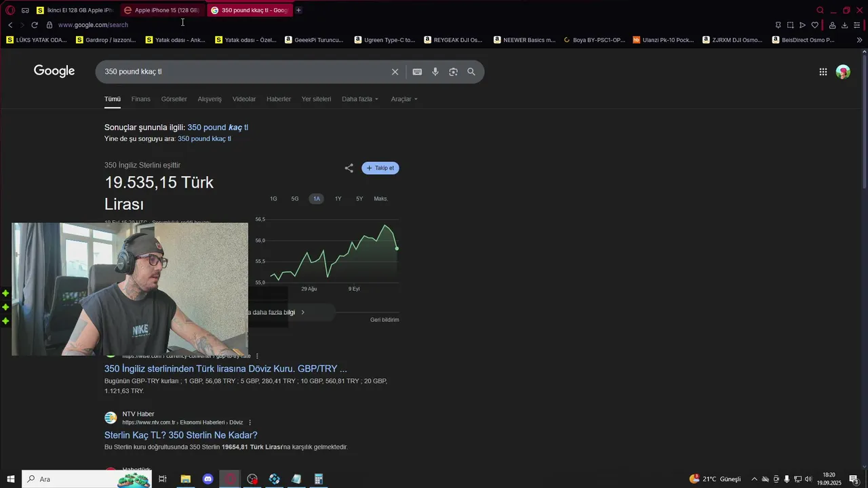Click the Google logo

(54, 71)
